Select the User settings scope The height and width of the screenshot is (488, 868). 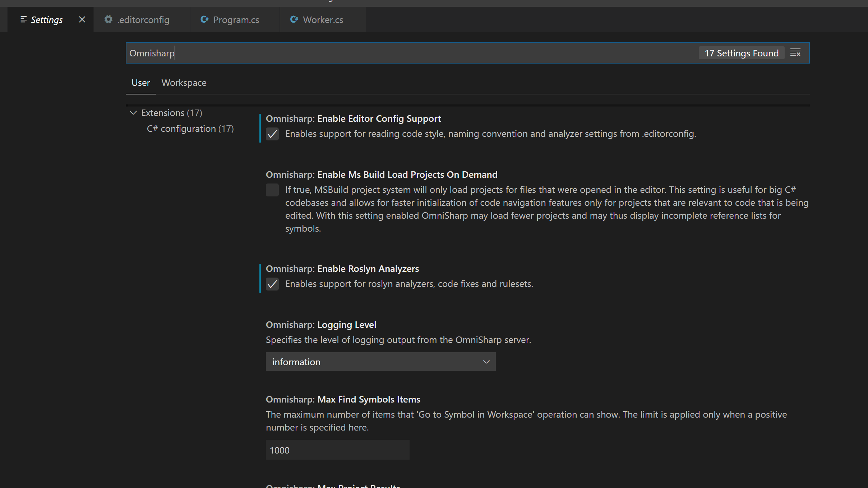(x=140, y=83)
